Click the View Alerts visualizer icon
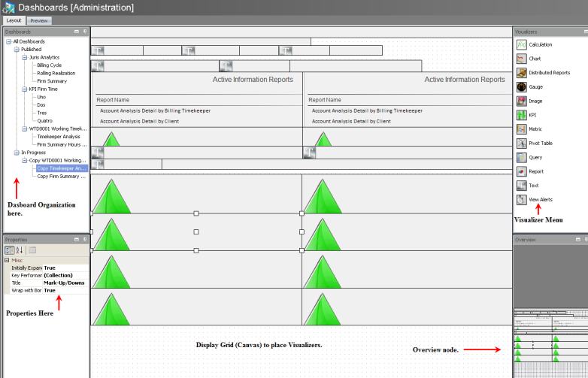 522,199
